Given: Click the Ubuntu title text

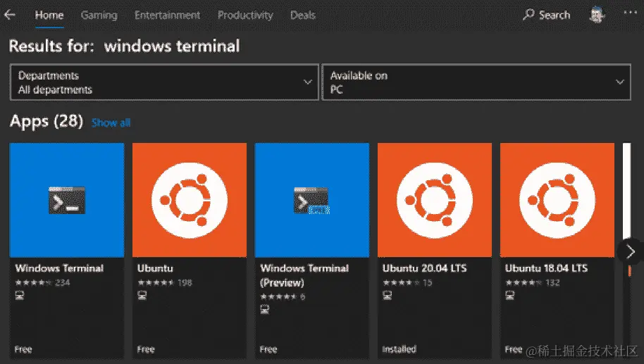Looking at the screenshot, I should (155, 268).
